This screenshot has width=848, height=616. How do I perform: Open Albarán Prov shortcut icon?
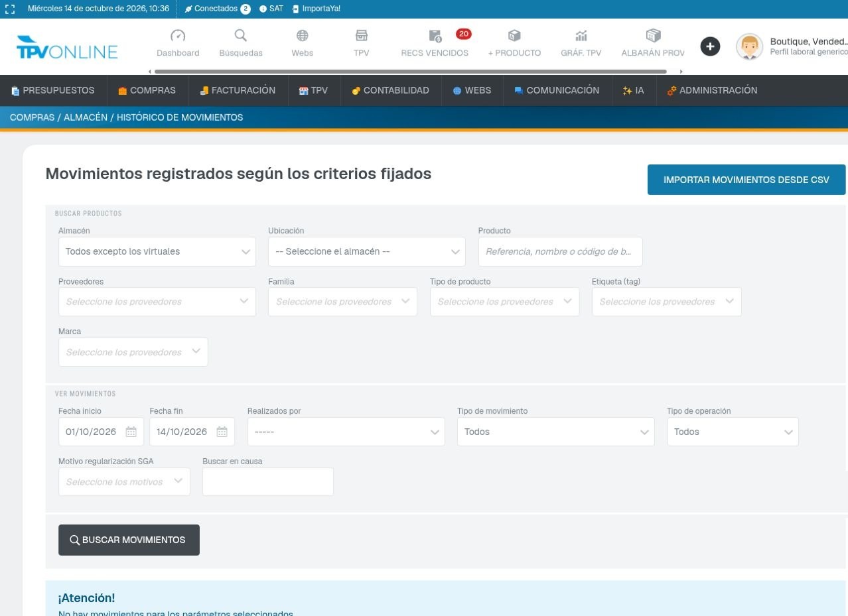[653, 36]
